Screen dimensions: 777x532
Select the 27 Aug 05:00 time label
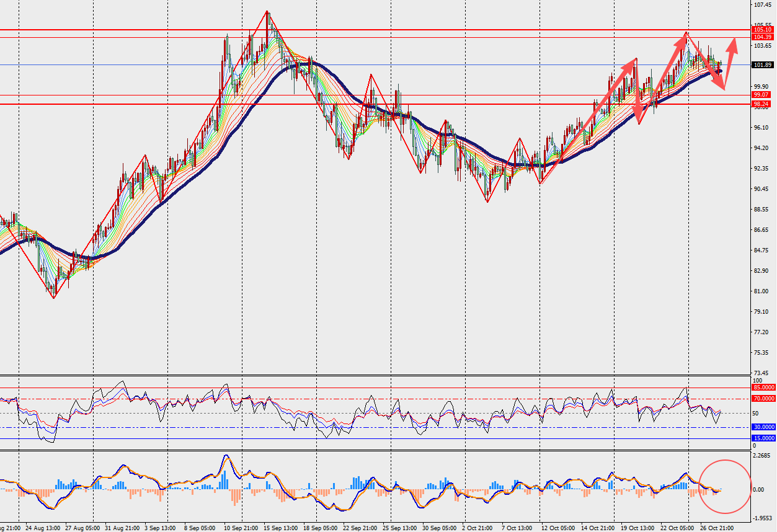click(83, 528)
